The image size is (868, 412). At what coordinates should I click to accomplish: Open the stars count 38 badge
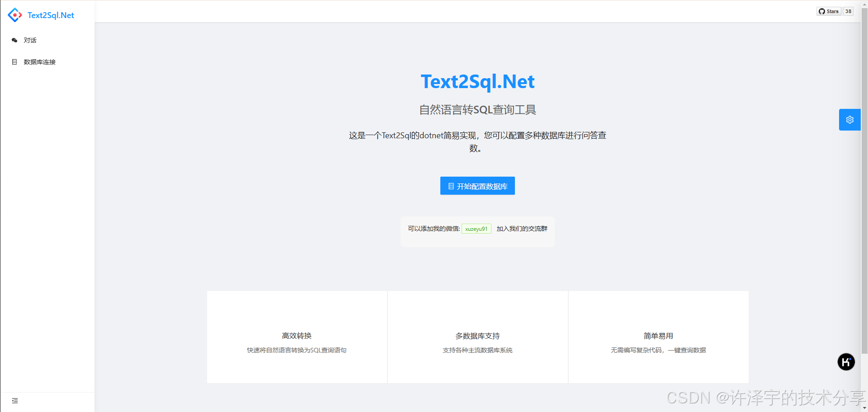(x=848, y=11)
